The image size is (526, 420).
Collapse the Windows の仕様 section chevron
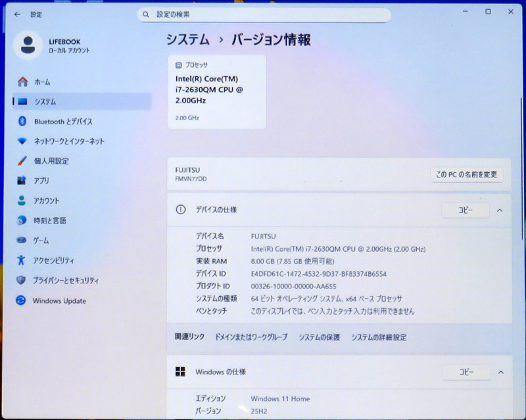[x=500, y=372]
